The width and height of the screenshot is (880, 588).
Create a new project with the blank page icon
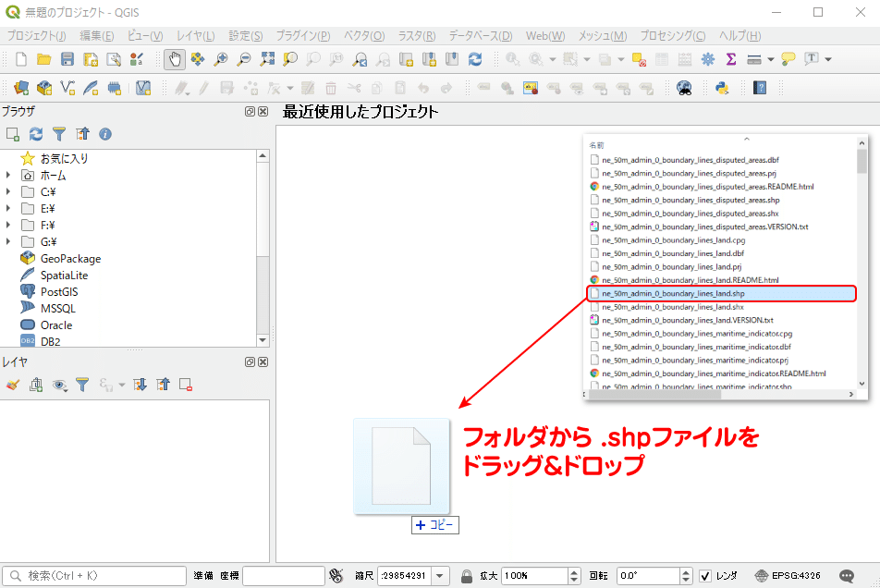tap(20, 59)
